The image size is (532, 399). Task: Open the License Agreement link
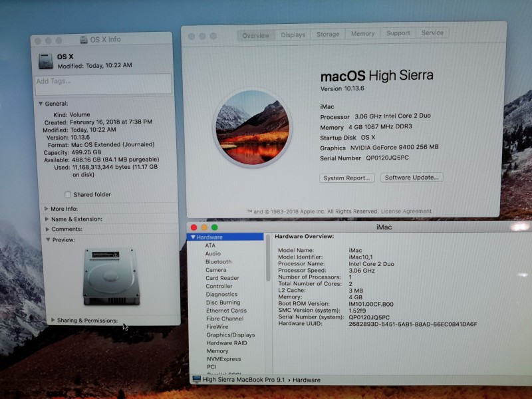(x=406, y=211)
